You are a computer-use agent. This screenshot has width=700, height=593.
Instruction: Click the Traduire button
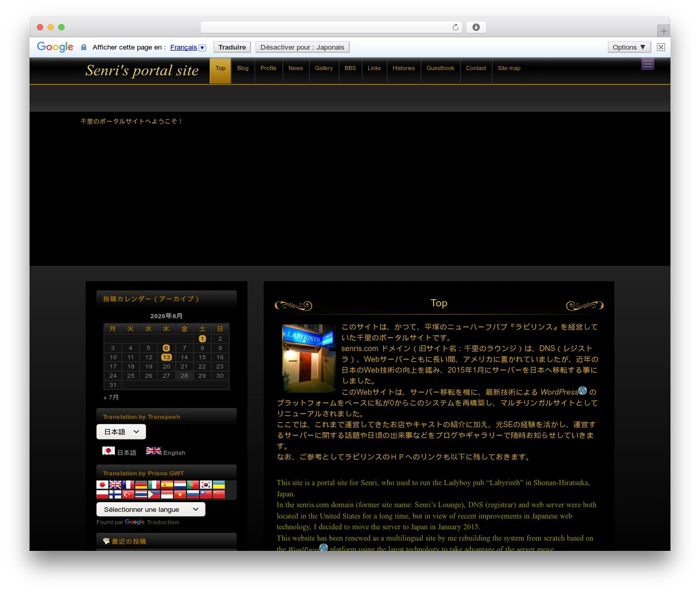(232, 47)
